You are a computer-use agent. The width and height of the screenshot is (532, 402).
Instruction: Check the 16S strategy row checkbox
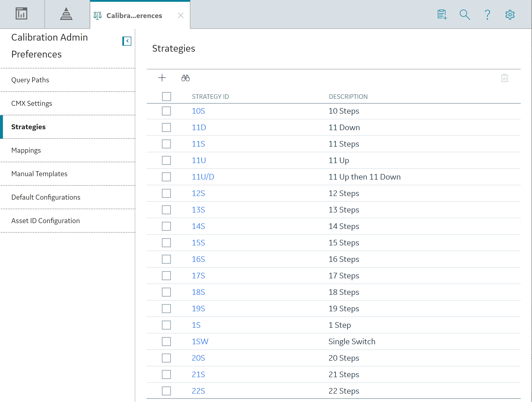coord(166,259)
